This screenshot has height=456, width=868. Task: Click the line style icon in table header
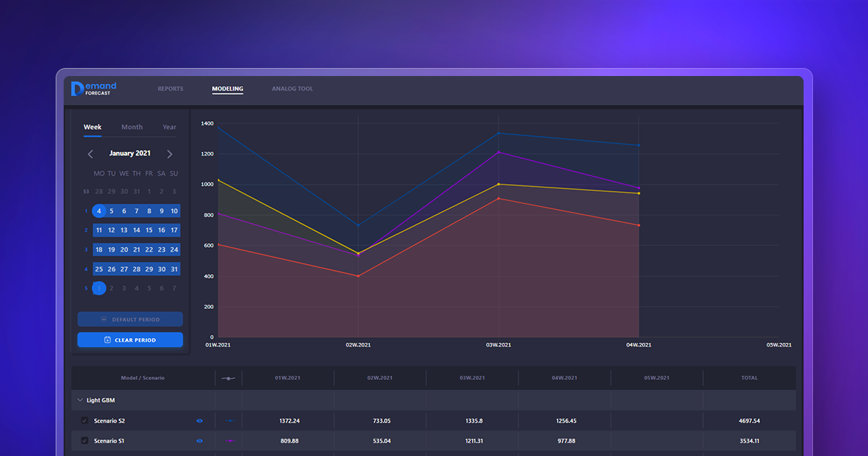pos(229,378)
